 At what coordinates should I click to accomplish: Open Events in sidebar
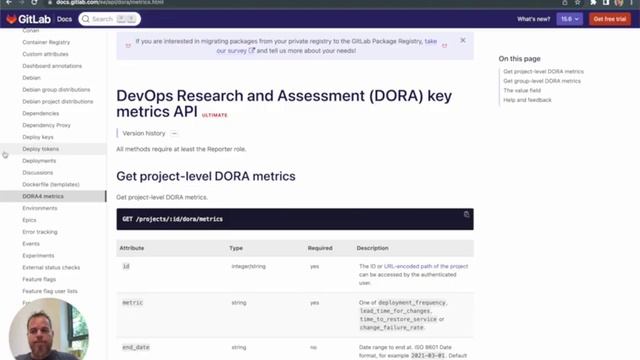click(x=31, y=243)
